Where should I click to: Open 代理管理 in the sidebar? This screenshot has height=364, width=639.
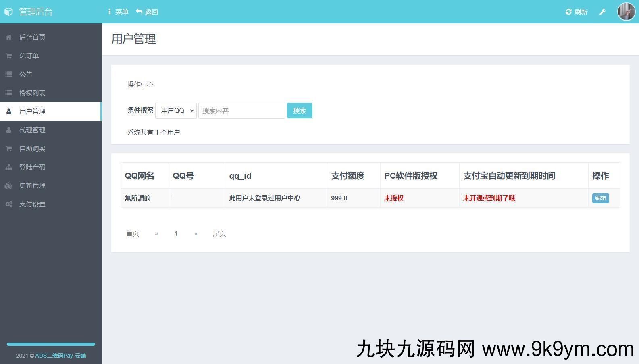(x=32, y=130)
